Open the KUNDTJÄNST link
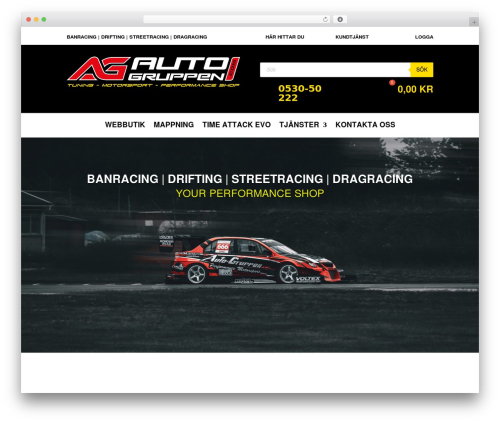 coord(352,37)
